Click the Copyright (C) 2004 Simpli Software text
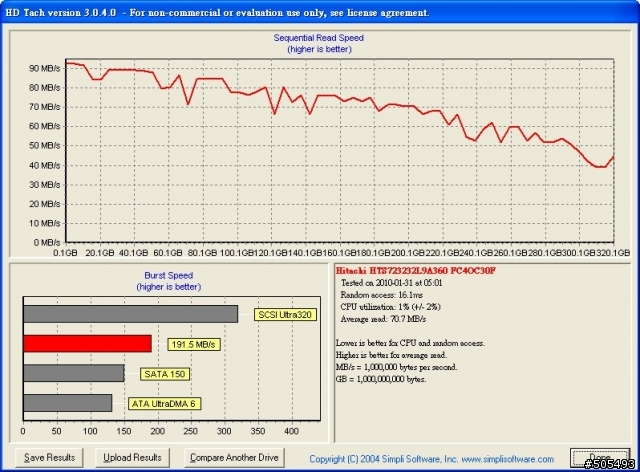 (384, 459)
